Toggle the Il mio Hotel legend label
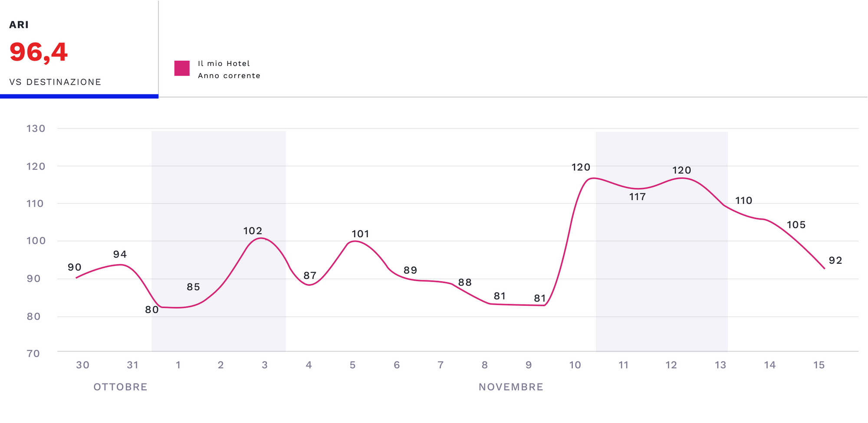The image size is (868, 423). coord(224,63)
